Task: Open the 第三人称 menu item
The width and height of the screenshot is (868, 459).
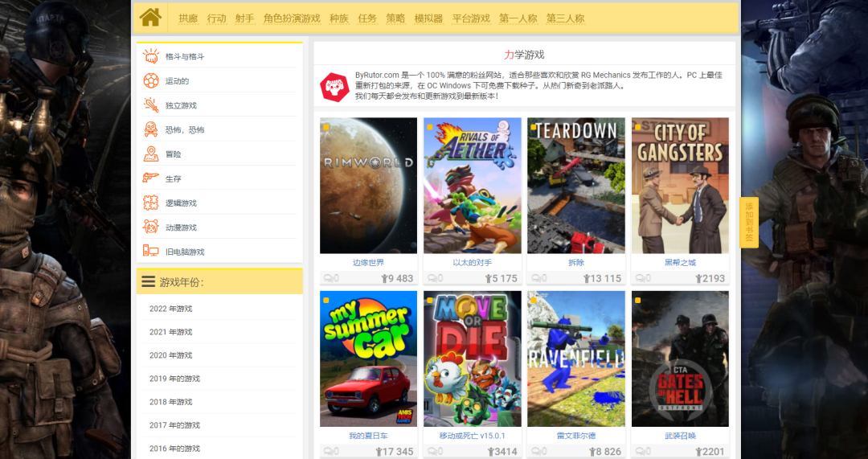Action: pyautogui.click(x=565, y=18)
